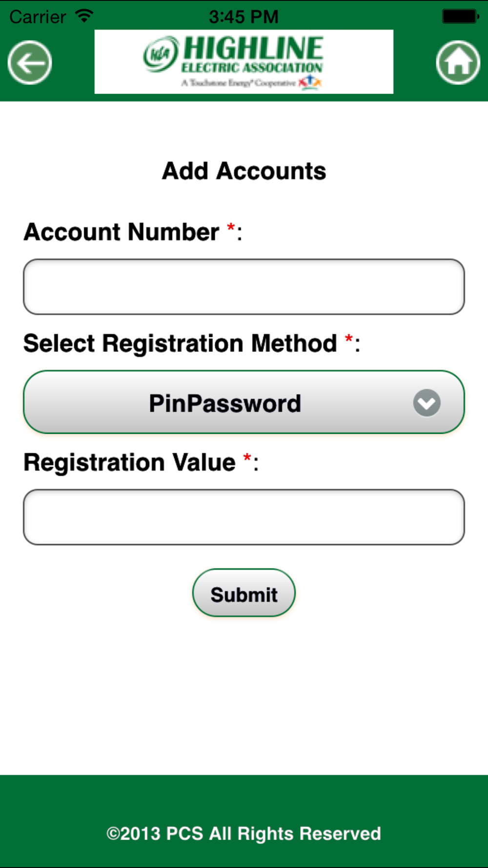The image size is (488, 868).
Task: Click the Account Number label
Action: tap(122, 232)
